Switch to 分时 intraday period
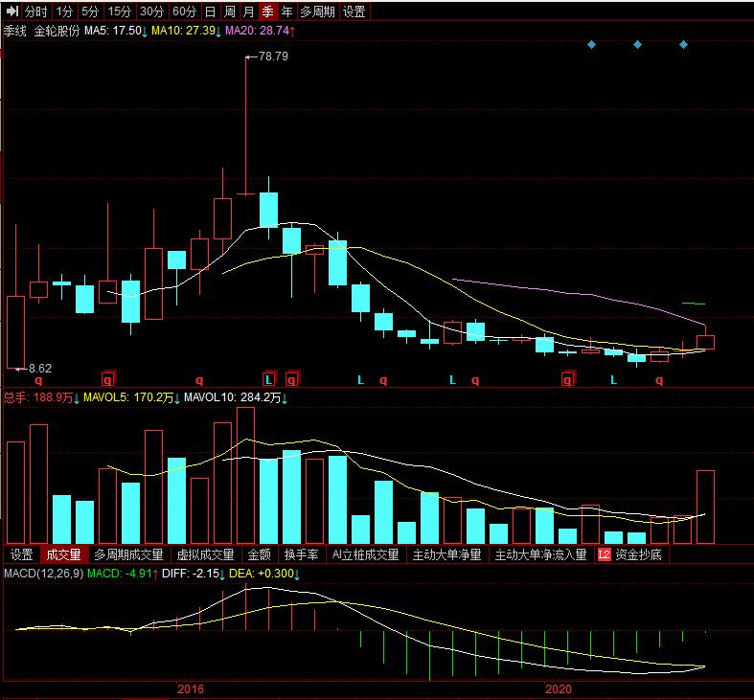This screenshot has height=700, width=754. (35, 11)
